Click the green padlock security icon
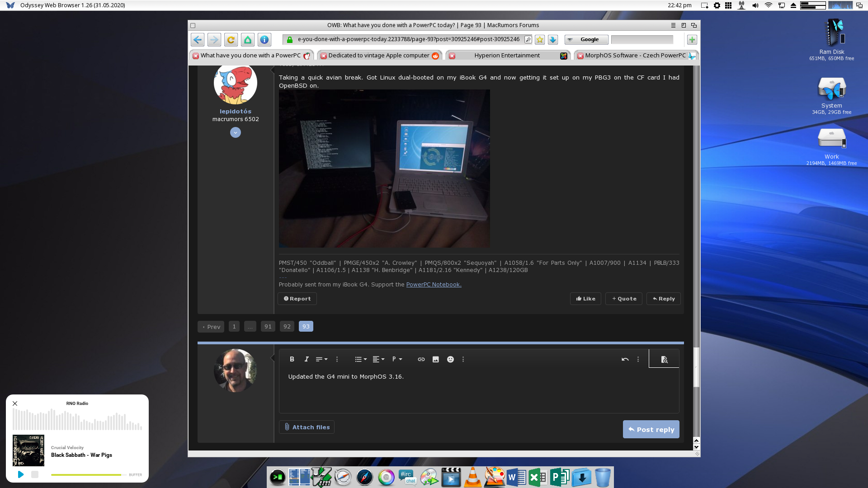 pos(290,40)
